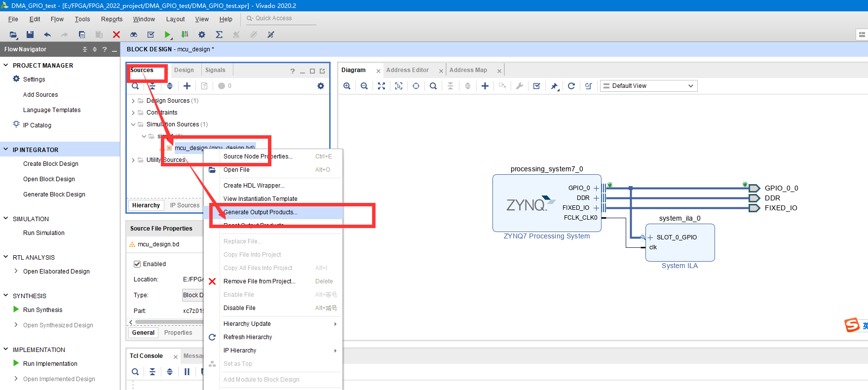Collapse the IP INTEGRATOR section
Image resolution: width=868 pixels, height=390 pixels.
coord(6,150)
